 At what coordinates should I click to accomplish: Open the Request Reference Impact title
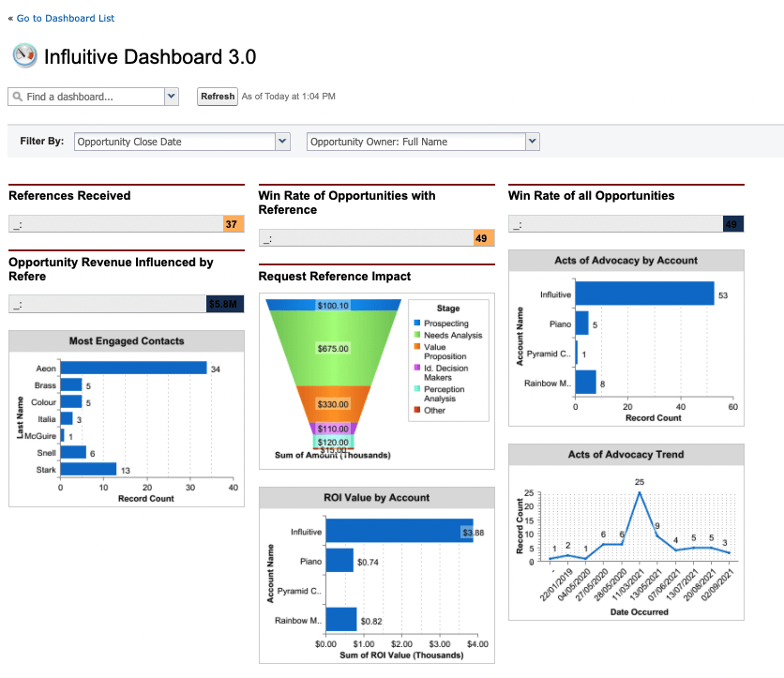[x=335, y=276]
